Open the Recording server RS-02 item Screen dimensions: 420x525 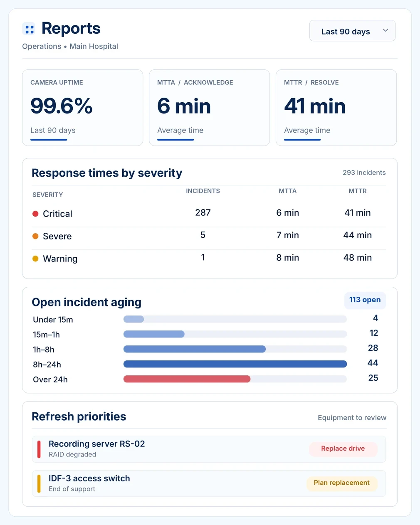(x=209, y=449)
